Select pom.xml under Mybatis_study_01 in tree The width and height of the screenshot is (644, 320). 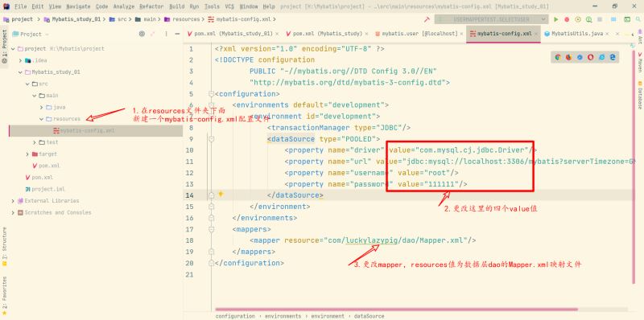pos(46,166)
